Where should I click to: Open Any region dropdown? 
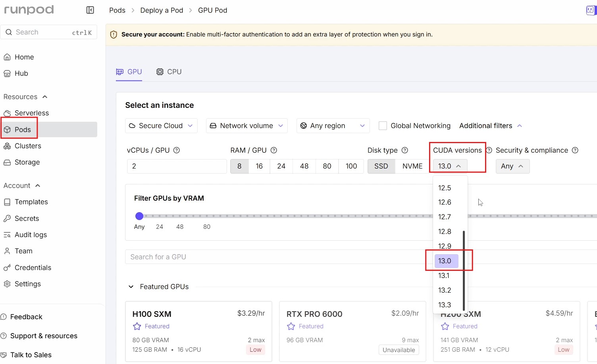pyautogui.click(x=333, y=126)
